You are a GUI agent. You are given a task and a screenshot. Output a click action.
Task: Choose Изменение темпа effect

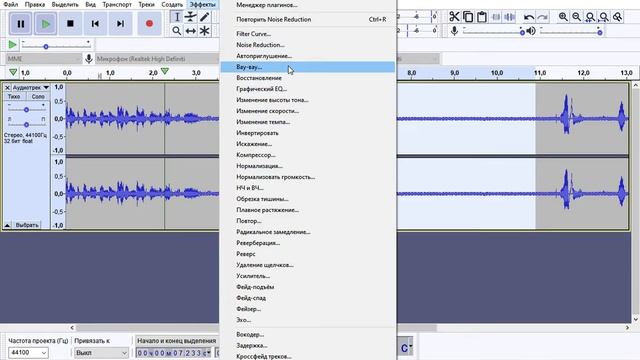[x=308, y=122]
